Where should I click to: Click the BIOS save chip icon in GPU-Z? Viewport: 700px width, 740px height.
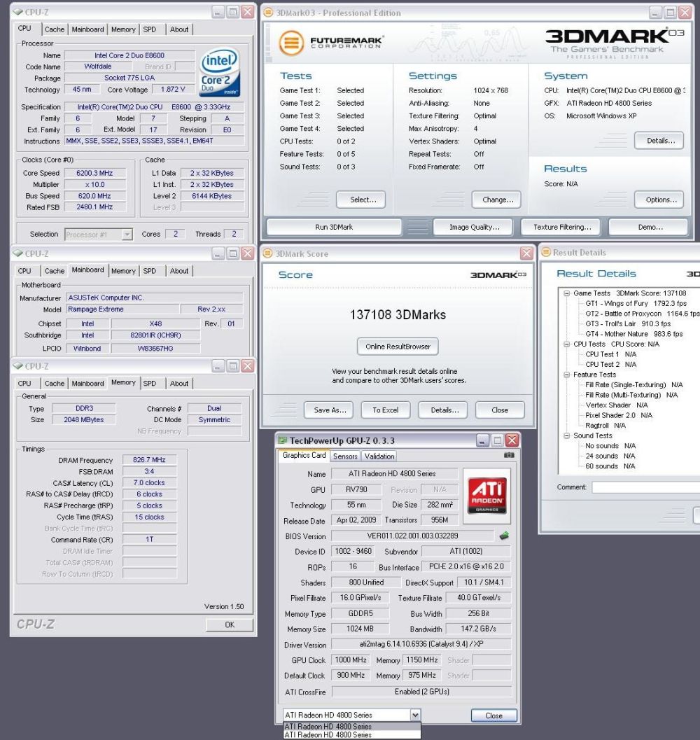pos(504,536)
